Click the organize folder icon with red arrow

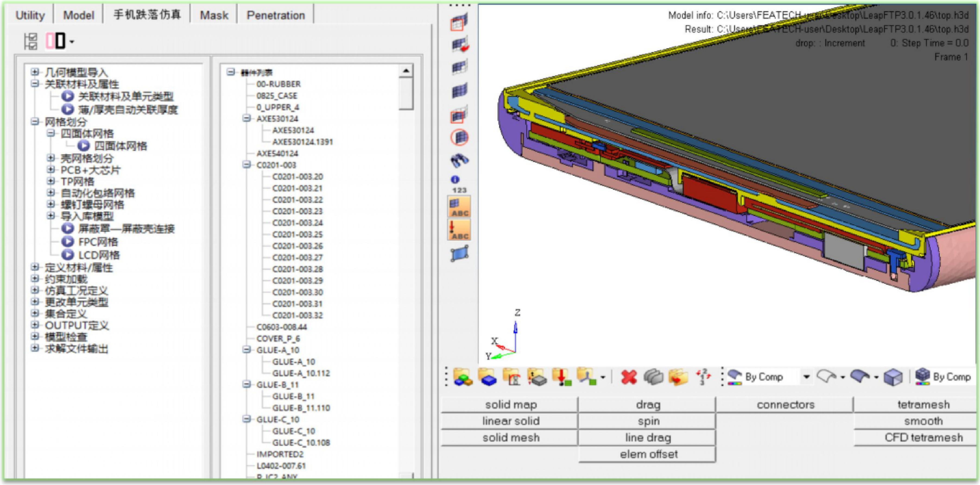point(679,377)
